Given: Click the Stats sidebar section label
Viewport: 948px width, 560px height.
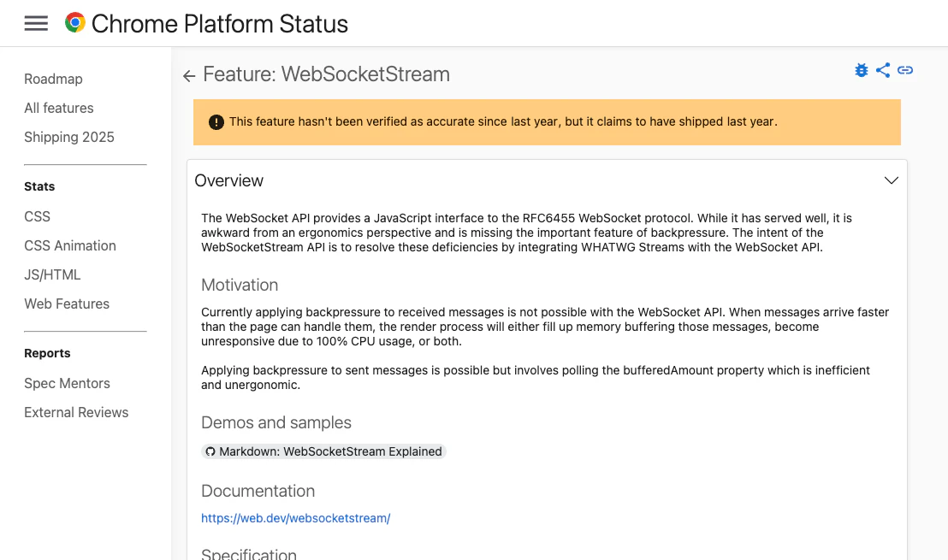Looking at the screenshot, I should click(x=39, y=186).
